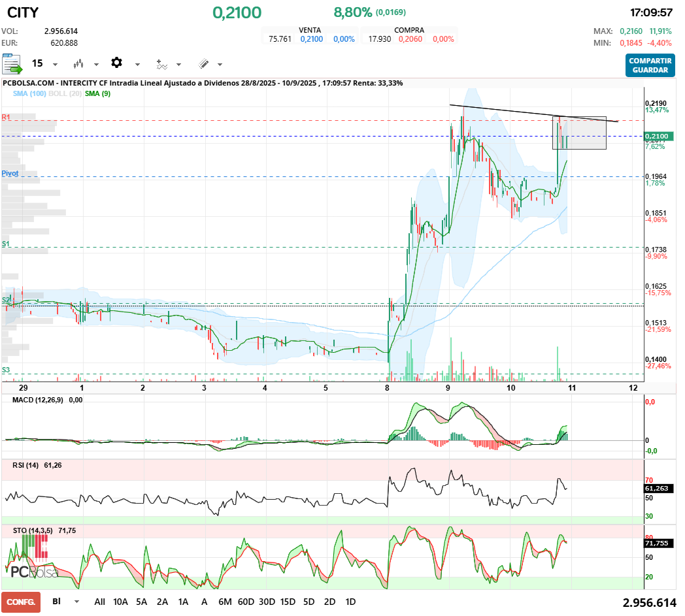Click the EUR value 620.888
This screenshot has width=685, height=616.
pos(64,43)
